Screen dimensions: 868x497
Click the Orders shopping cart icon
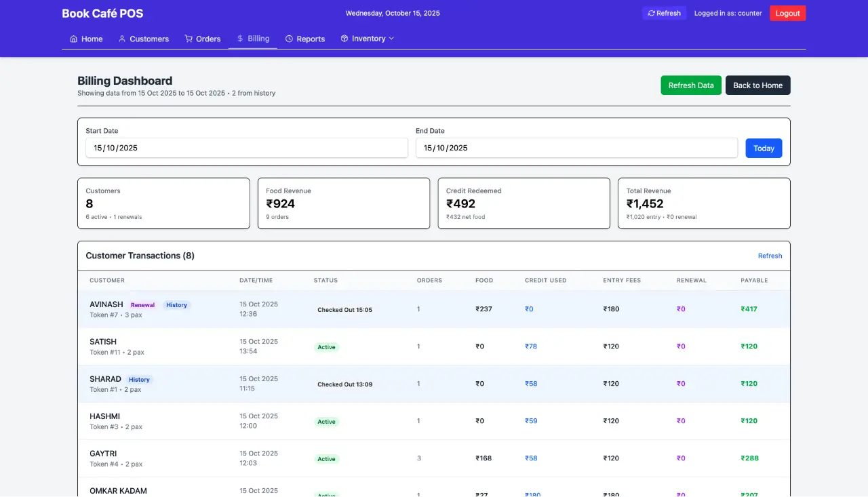(189, 39)
